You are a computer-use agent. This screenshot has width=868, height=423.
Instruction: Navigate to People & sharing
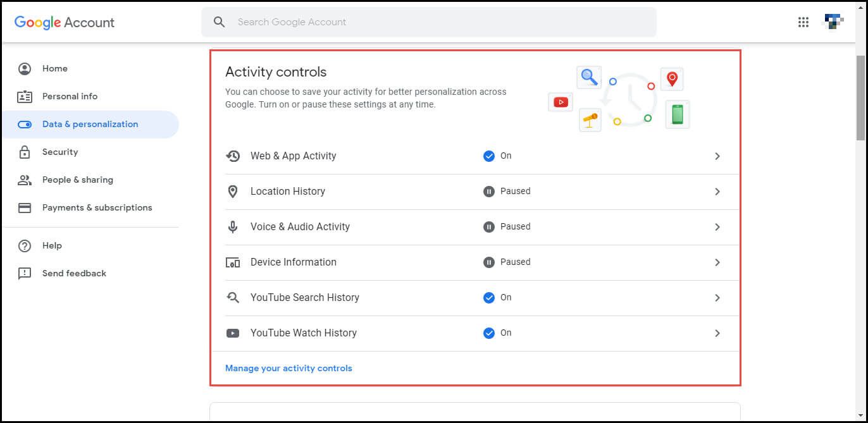90,180
